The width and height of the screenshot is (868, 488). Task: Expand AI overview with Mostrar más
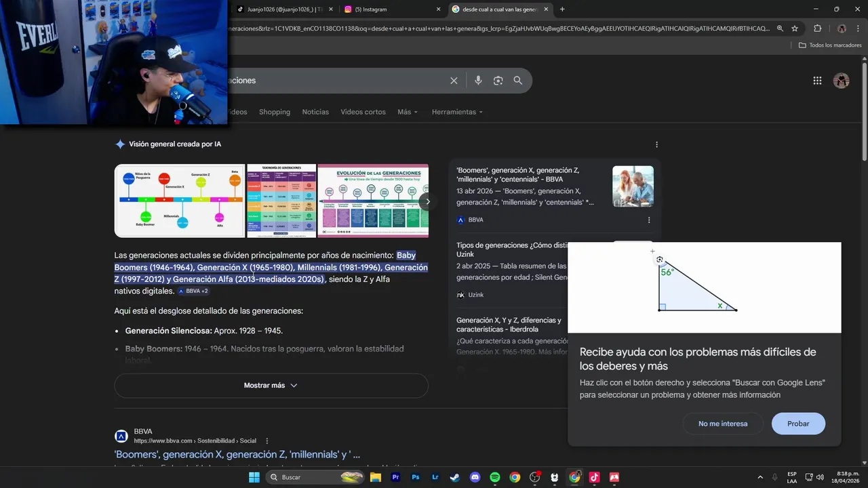point(271,385)
